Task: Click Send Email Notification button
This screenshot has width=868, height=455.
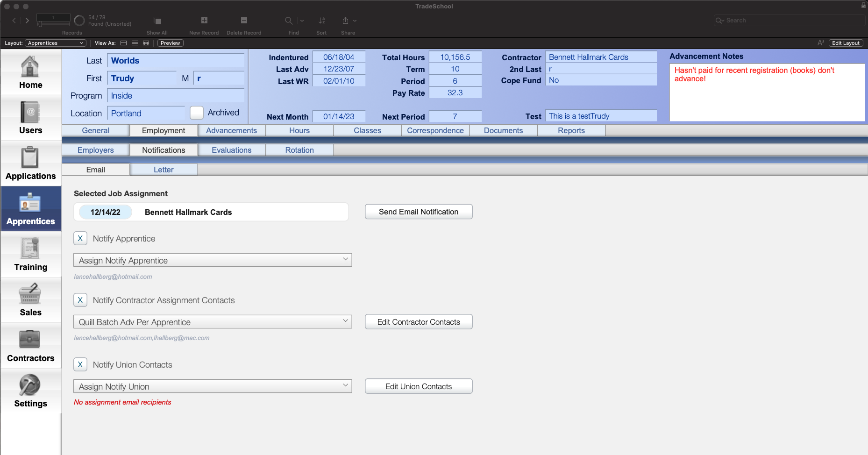Action: click(419, 212)
